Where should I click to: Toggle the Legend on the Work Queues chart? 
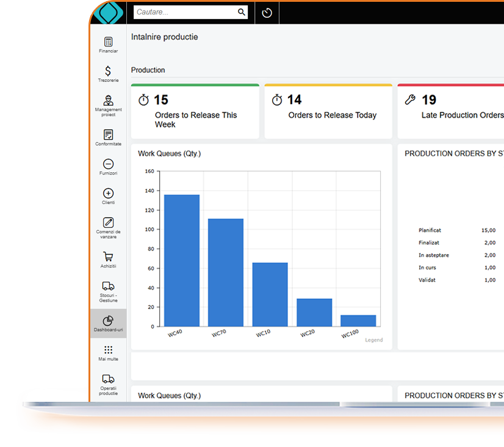click(x=374, y=340)
